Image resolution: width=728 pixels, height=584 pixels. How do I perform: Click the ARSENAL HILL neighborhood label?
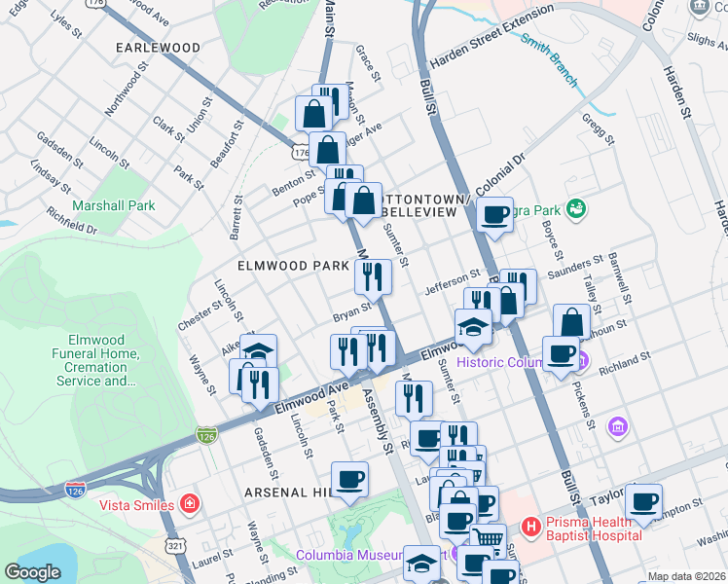tap(290, 493)
